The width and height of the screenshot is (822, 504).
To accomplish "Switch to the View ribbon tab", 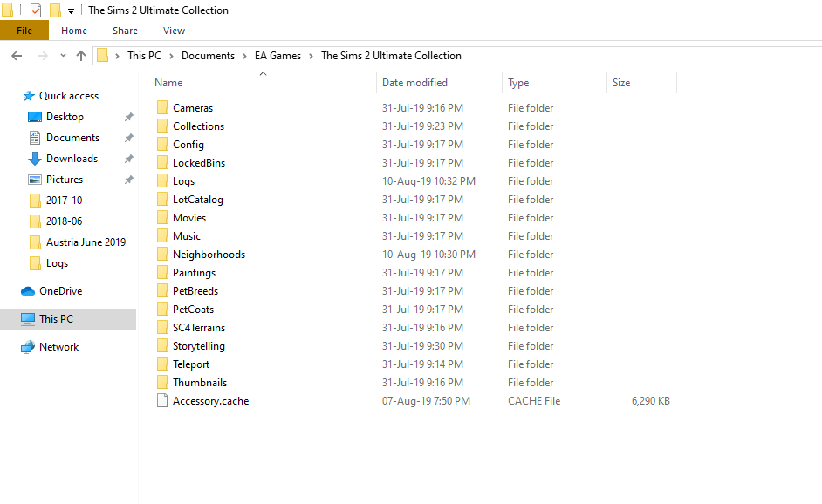I will [174, 31].
